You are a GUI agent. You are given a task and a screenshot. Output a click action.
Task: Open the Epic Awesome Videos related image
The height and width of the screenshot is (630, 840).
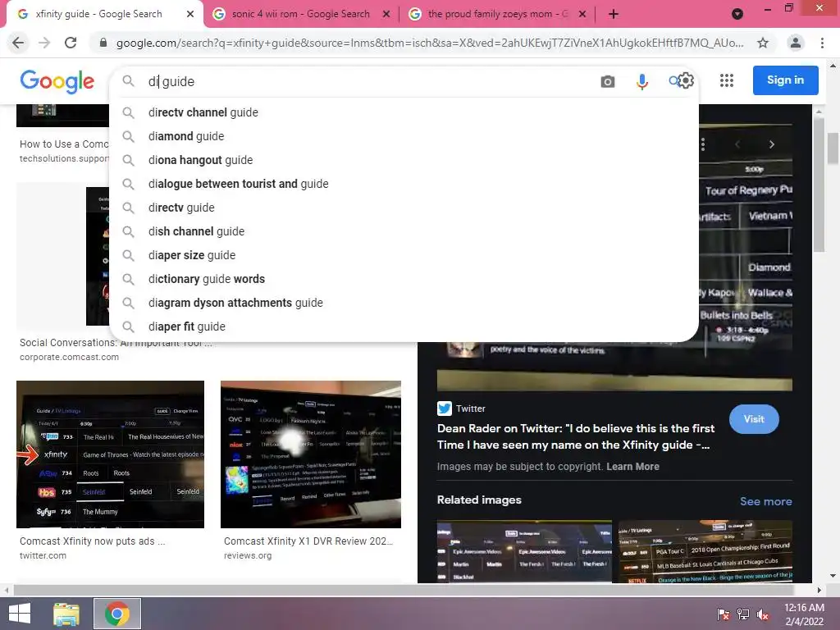pyautogui.click(x=524, y=551)
